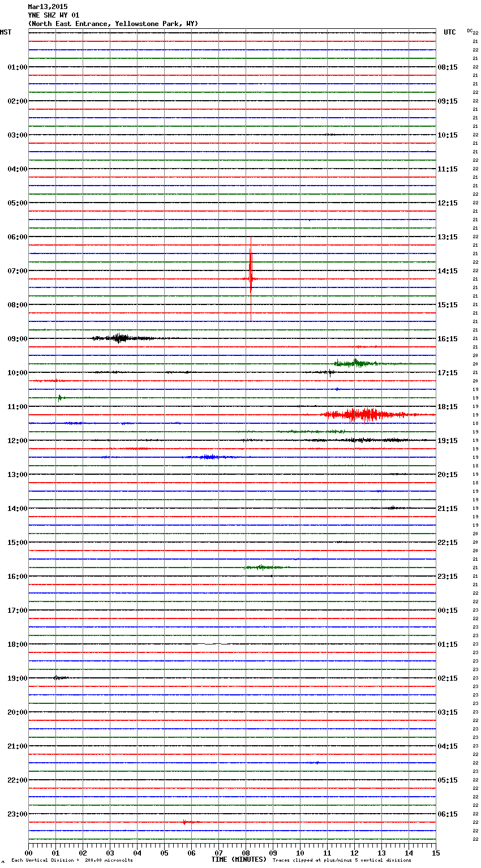This screenshot has width=481, height=868.
Task: Select the 21:15 UTC time label
Action: pyautogui.click(x=448, y=509)
